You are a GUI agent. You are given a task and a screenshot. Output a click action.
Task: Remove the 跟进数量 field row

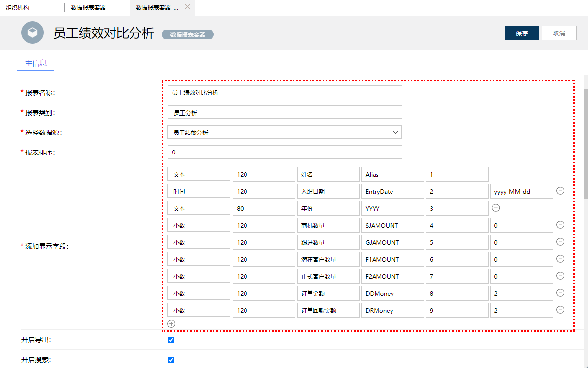tap(560, 242)
